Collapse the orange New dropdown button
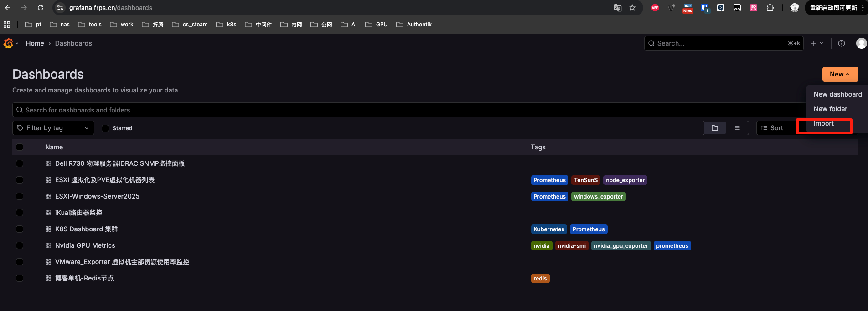The width and height of the screenshot is (868, 311). pos(840,74)
